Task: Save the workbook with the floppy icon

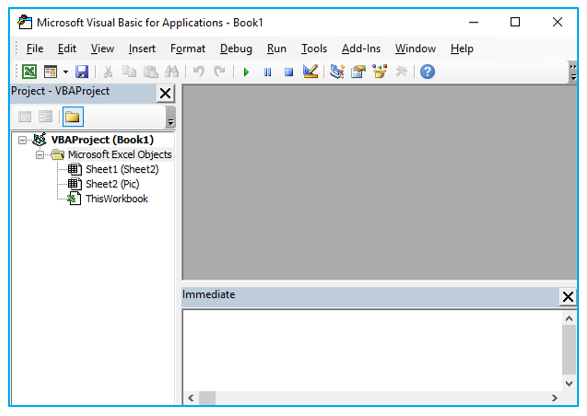Action: point(82,71)
